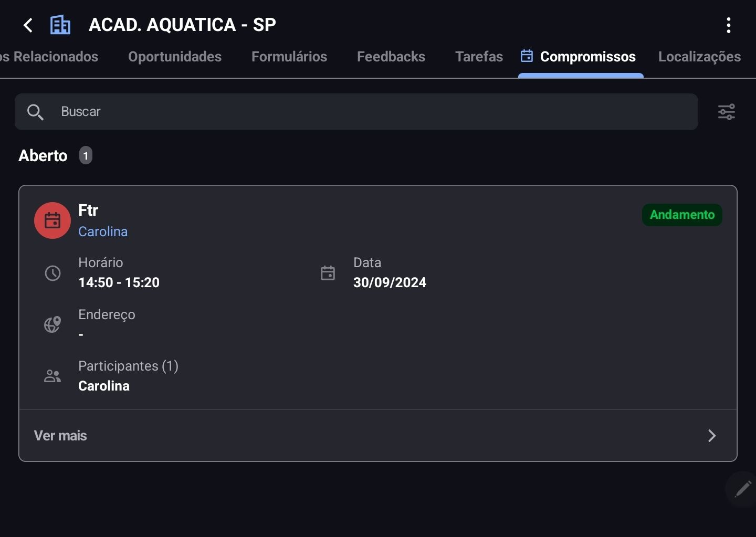Click the clock icon beside Horário
Viewport: 756px width, 537px height.
pyautogui.click(x=52, y=273)
